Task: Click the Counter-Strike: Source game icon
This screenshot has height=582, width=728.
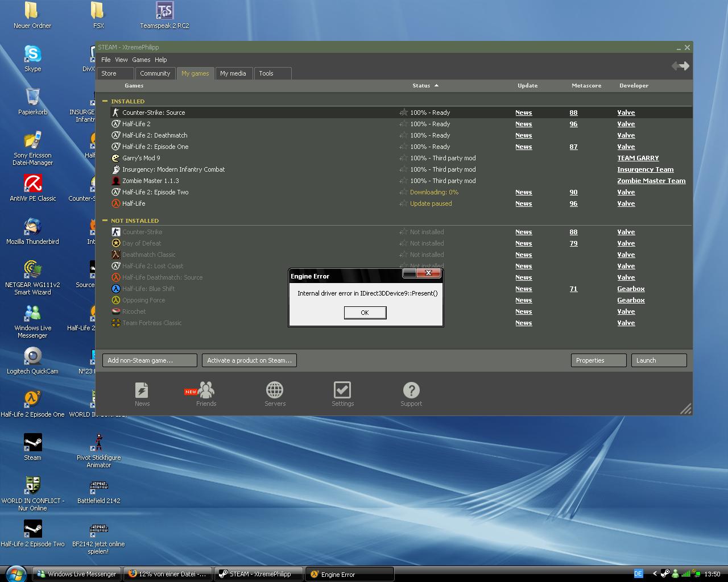Action: click(116, 113)
